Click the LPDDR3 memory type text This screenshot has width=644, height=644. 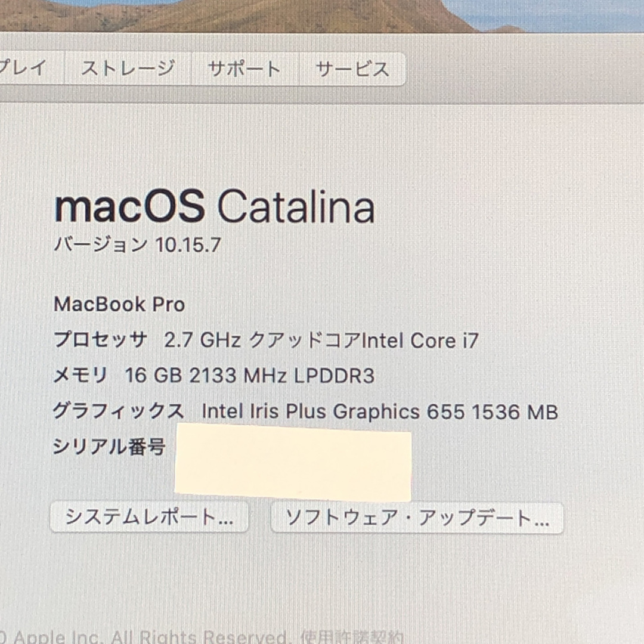coord(335,376)
